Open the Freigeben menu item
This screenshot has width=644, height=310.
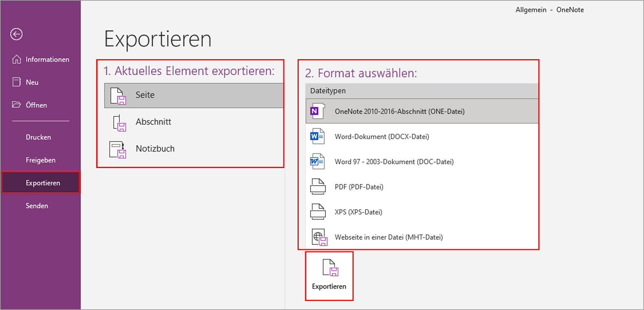(x=40, y=160)
